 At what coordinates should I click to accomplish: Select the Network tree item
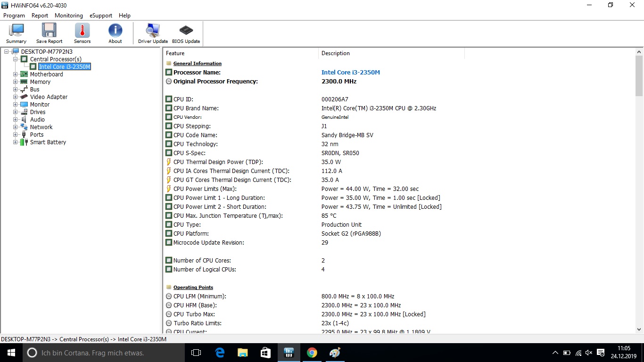[x=41, y=127]
